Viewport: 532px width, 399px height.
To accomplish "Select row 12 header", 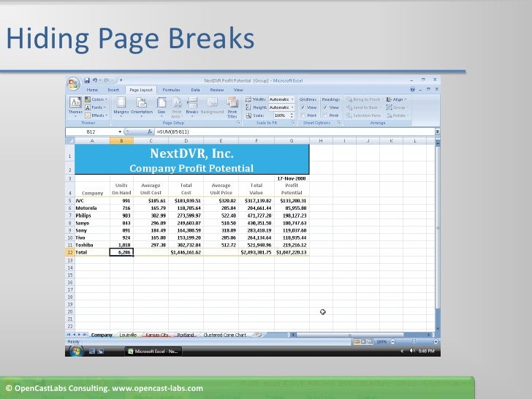I will (70, 252).
